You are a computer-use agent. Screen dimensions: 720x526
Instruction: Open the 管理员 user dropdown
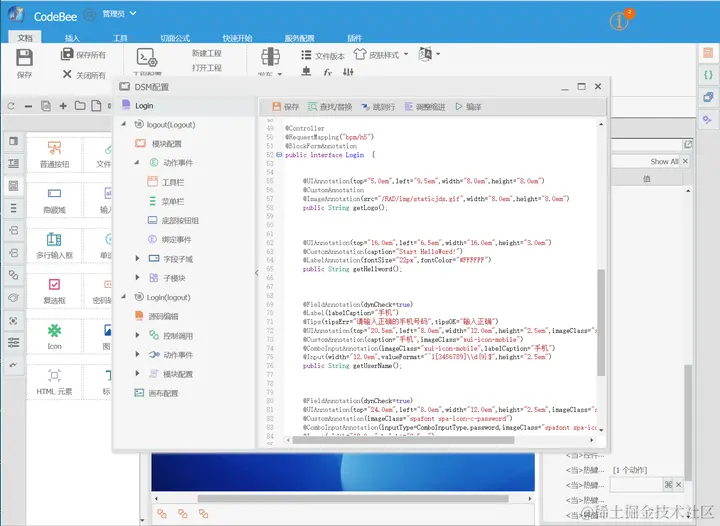point(119,14)
